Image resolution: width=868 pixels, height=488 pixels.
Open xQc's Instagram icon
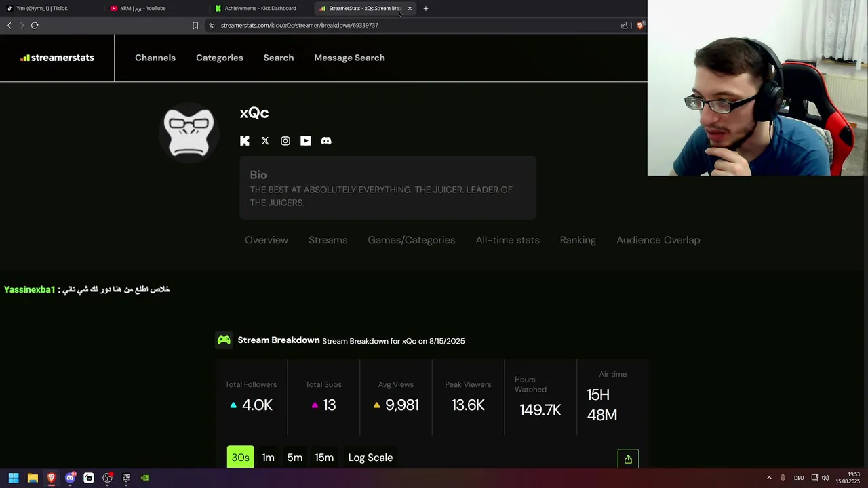point(285,141)
